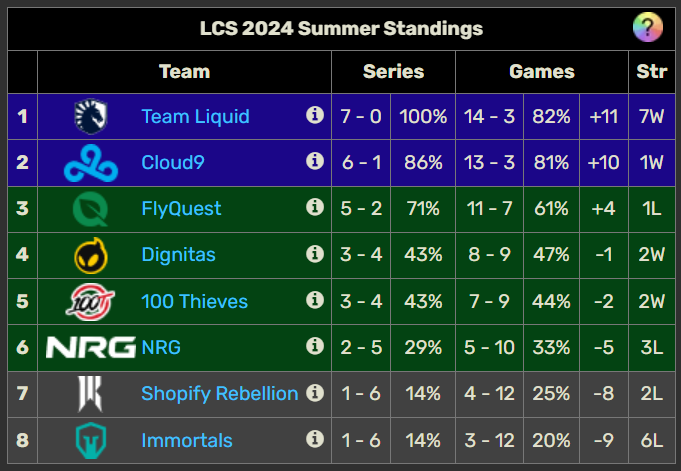681x471 pixels.
Task: Follow the Dignitas team link
Action: point(179,255)
